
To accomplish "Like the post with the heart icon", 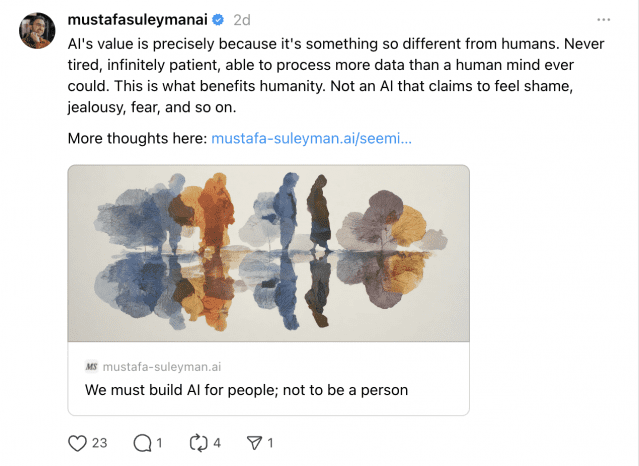I will coord(77,443).
